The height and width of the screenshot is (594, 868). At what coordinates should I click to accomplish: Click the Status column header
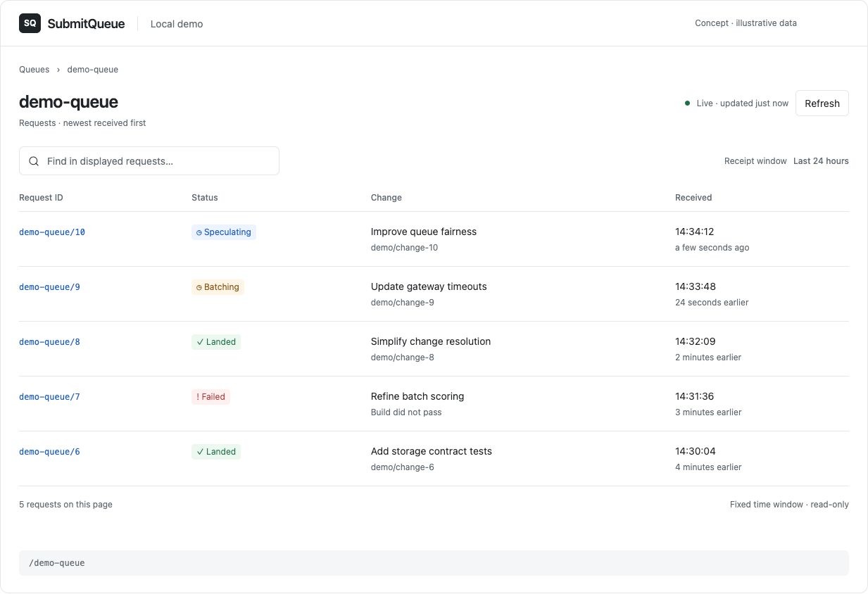click(205, 198)
